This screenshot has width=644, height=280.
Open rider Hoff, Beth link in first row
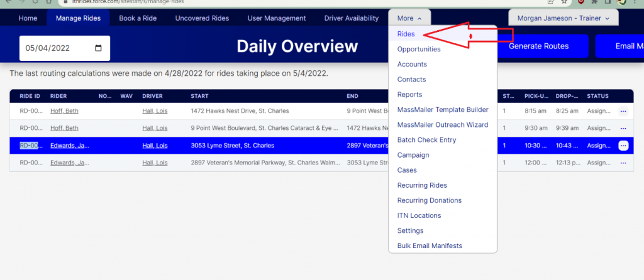(x=64, y=111)
